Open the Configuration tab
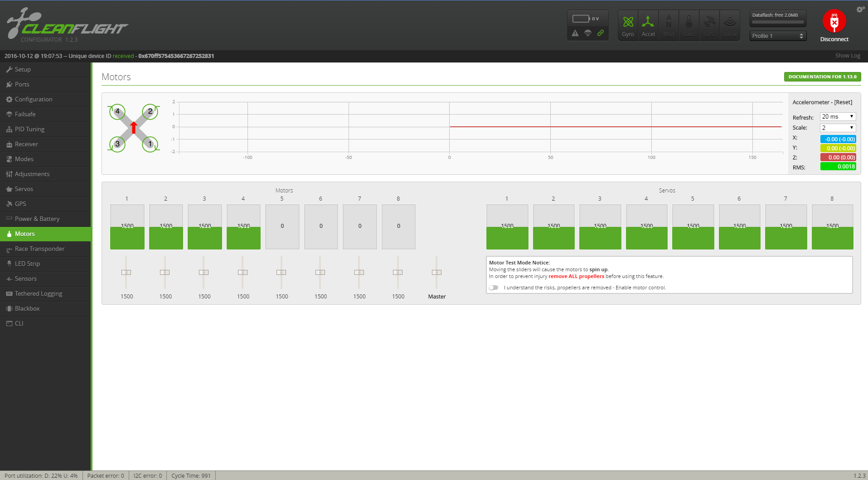Image resolution: width=868 pixels, height=480 pixels. pyautogui.click(x=45, y=99)
